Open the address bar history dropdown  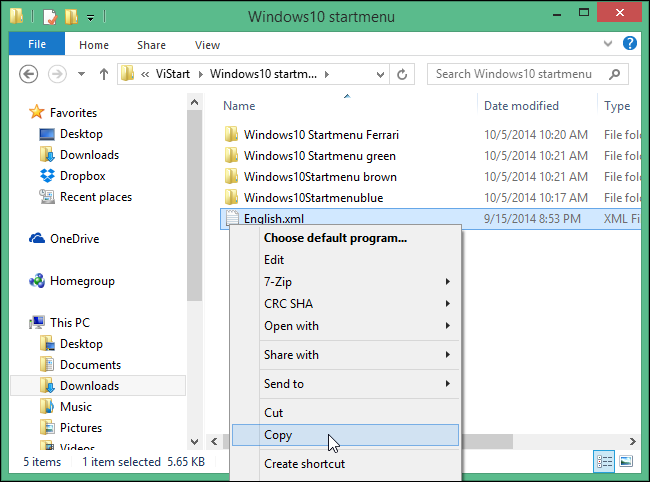pos(380,75)
